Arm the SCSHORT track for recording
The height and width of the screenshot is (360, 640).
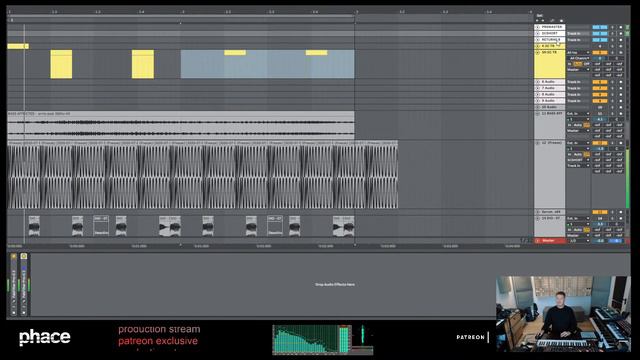[x=621, y=33]
